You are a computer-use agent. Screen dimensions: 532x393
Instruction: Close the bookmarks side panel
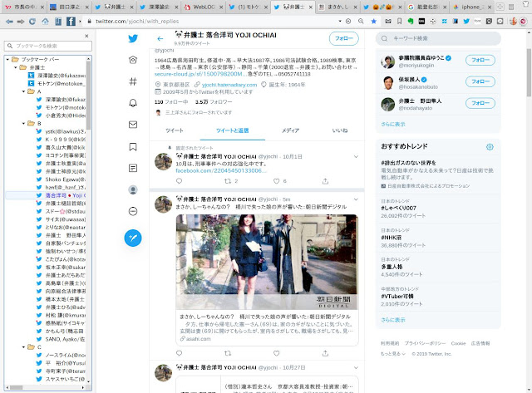pyautogui.click(x=86, y=36)
